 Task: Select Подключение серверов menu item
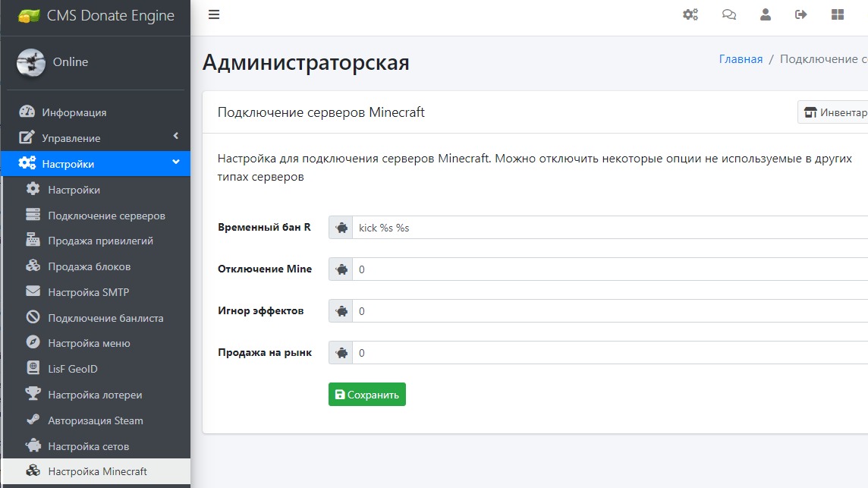point(106,216)
